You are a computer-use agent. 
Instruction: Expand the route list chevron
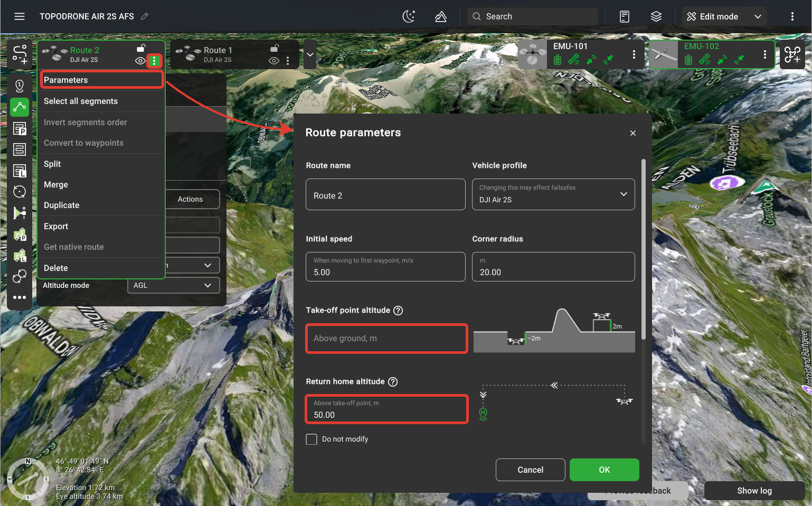[x=310, y=54]
